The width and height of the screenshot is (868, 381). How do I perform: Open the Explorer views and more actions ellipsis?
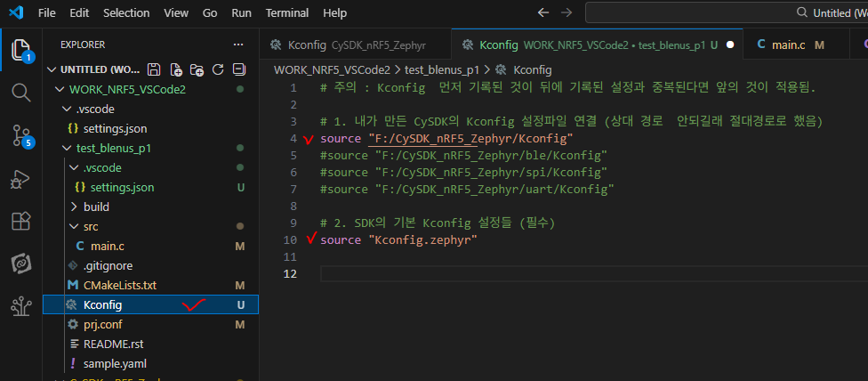point(238,45)
